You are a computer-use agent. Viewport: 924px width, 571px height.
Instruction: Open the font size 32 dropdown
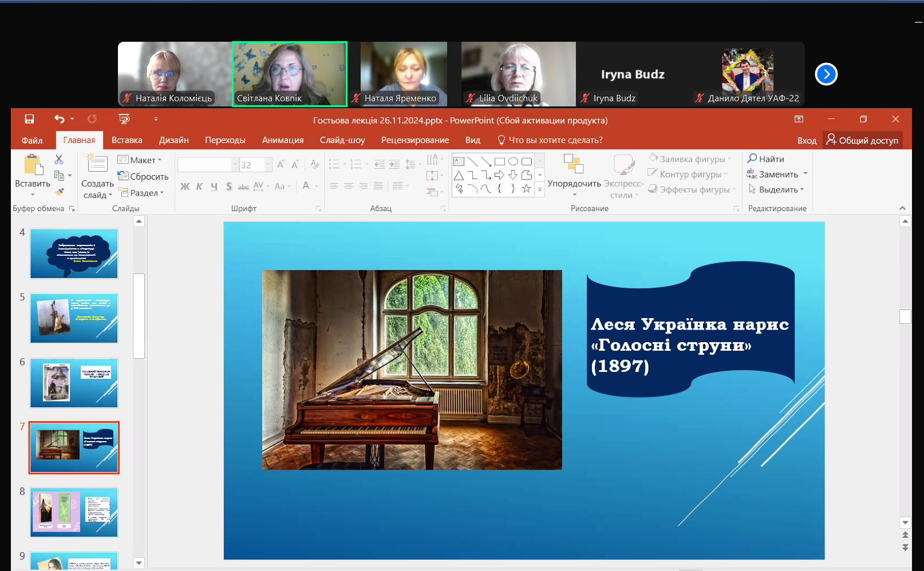[x=268, y=165]
